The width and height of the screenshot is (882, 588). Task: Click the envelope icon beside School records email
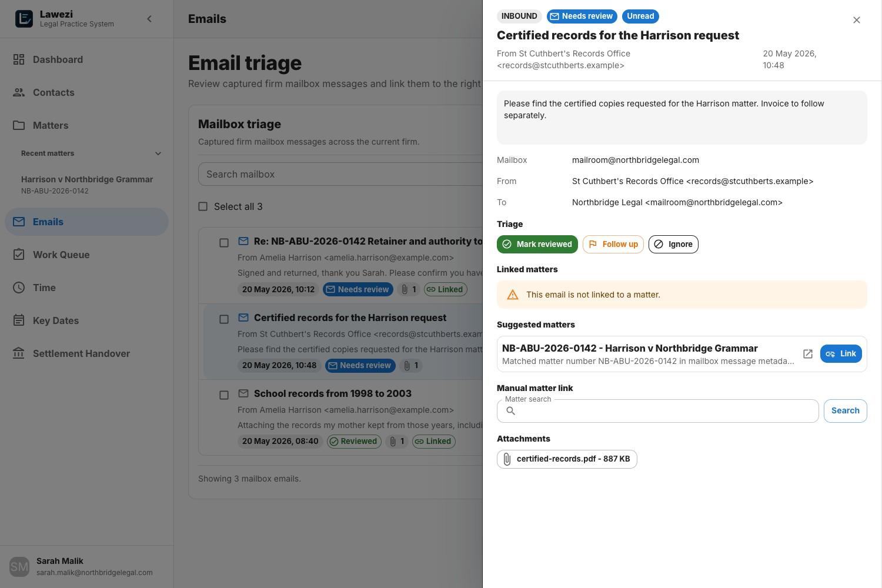point(243,393)
